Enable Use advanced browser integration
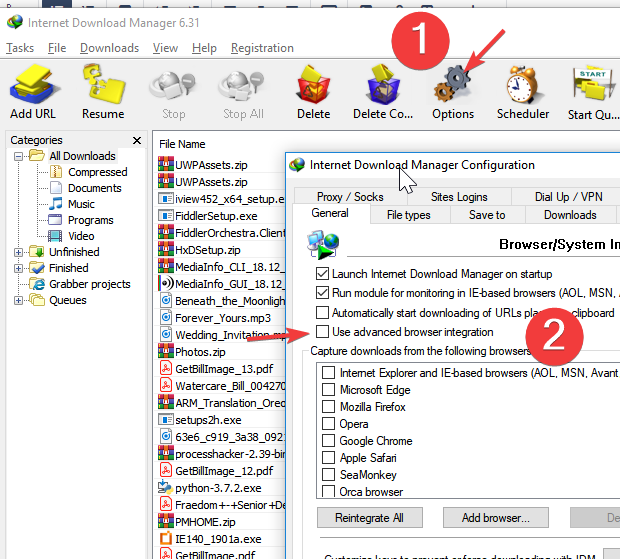Viewport: 620px width, 559px height. coord(322,331)
